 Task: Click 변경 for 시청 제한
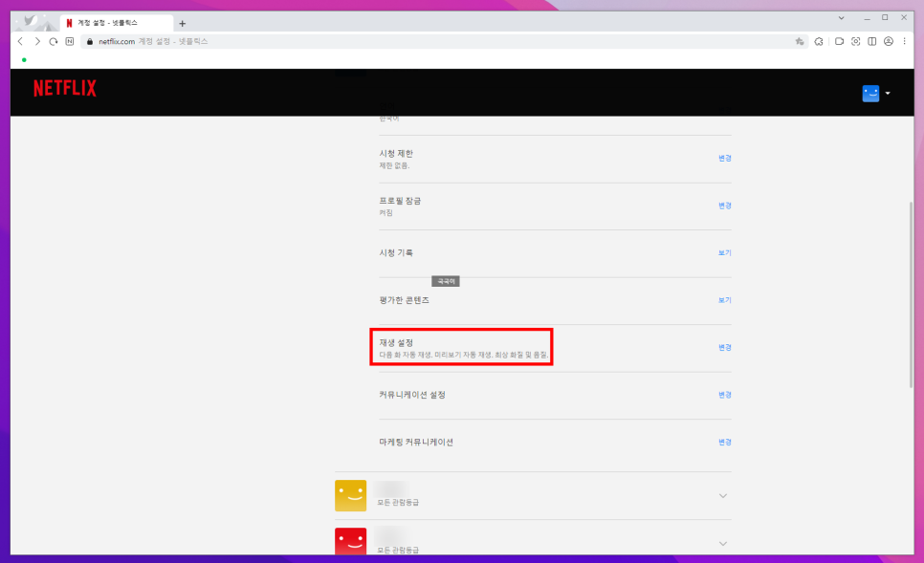pos(725,158)
